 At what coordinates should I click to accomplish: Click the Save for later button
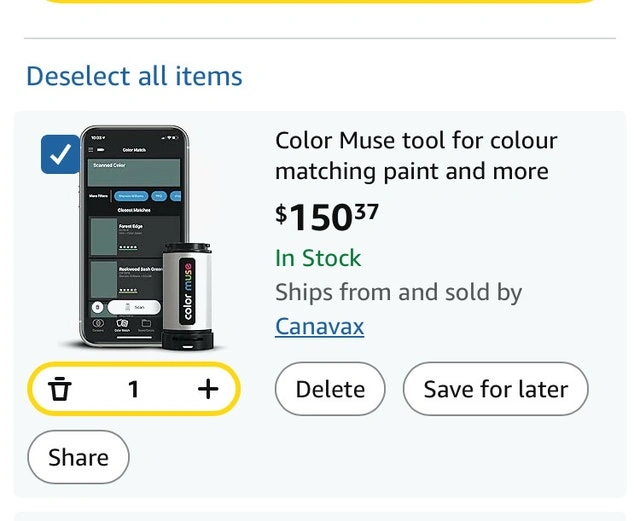point(495,389)
